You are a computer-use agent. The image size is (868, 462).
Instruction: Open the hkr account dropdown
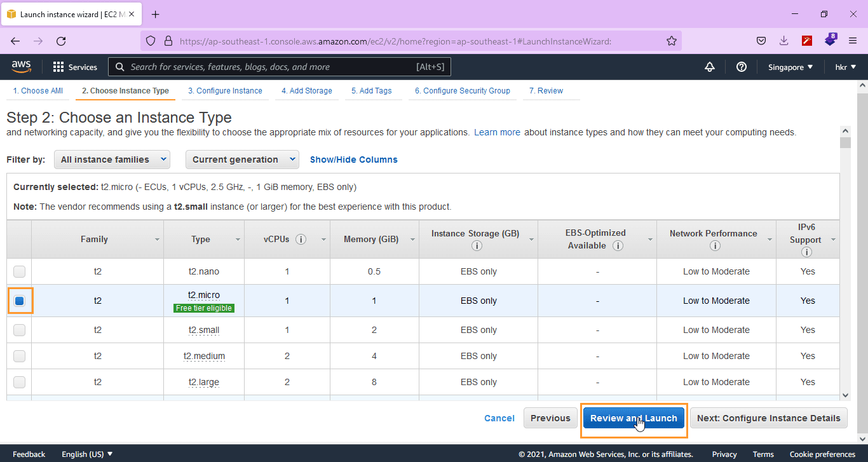click(x=846, y=67)
